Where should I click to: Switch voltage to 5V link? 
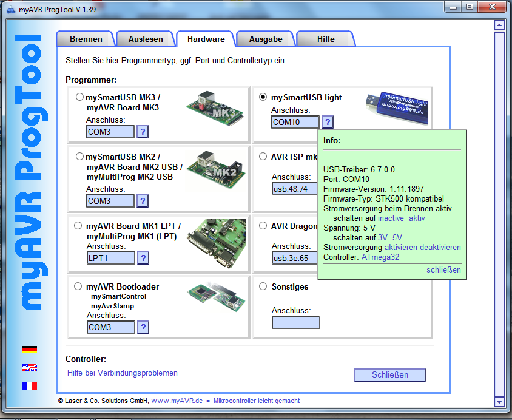(397, 237)
